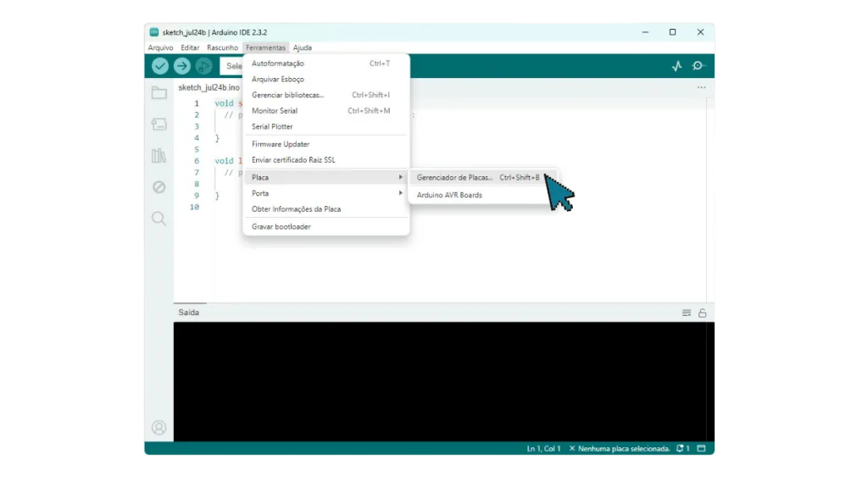Minimize the Arduino IDE window
This screenshot has height=488, width=868.
(645, 32)
